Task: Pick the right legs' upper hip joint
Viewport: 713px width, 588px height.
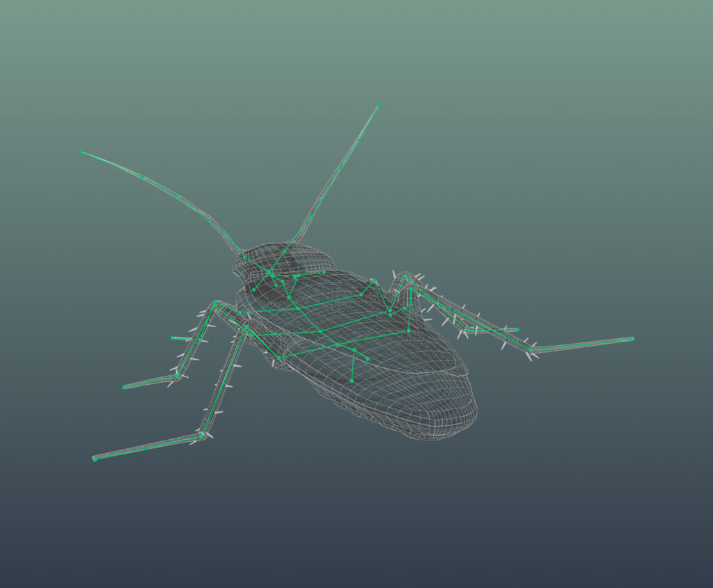Action: point(404,277)
